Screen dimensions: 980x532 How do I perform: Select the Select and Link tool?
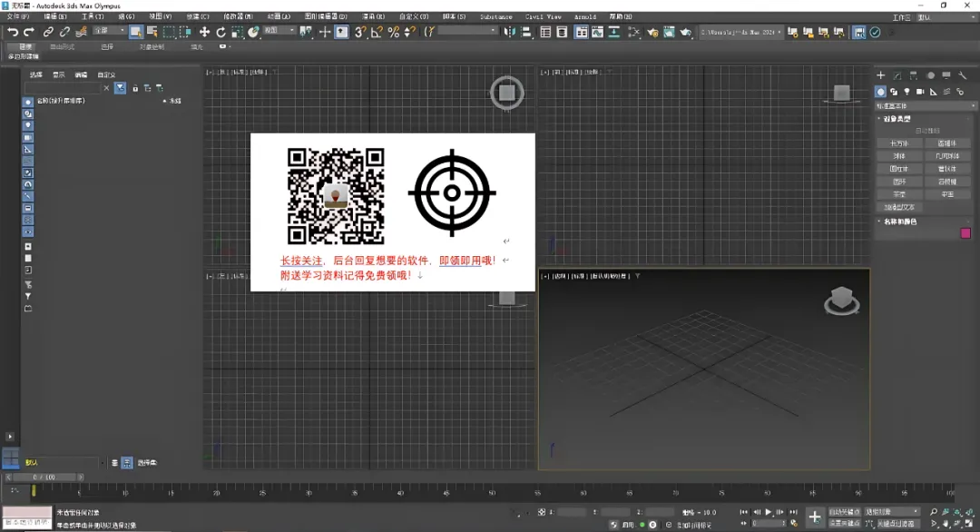[x=47, y=32]
